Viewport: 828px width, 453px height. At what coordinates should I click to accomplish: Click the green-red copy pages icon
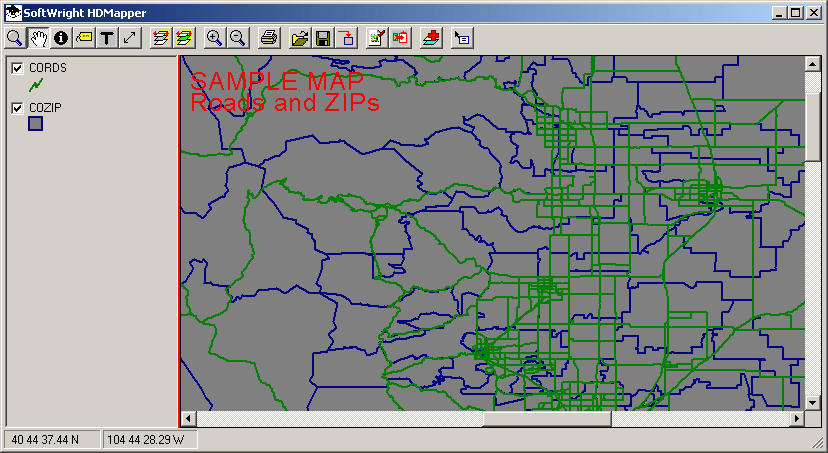click(400, 38)
